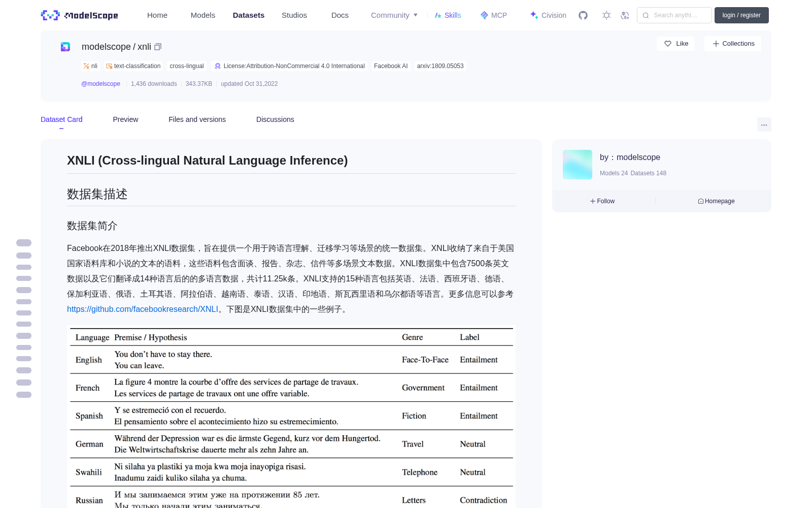The image size is (812, 508).
Task: Follow the modelscope publisher
Action: coord(602,201)
